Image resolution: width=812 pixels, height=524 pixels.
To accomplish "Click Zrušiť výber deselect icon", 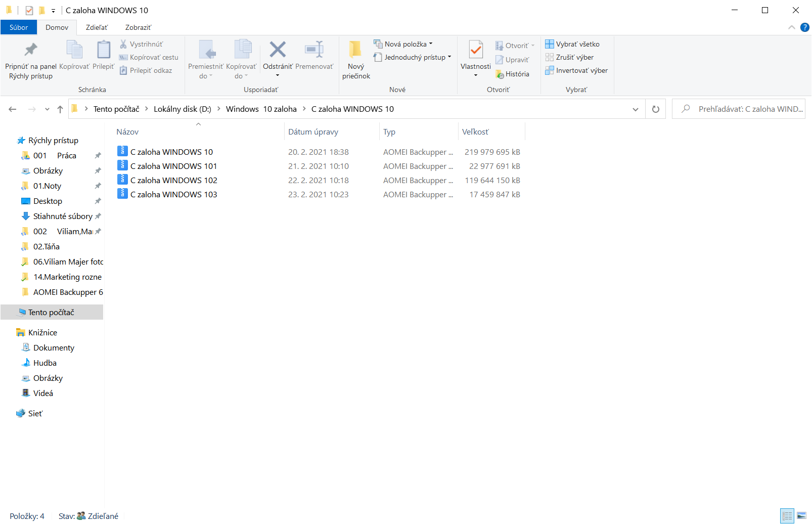I will tap(550, 57).
